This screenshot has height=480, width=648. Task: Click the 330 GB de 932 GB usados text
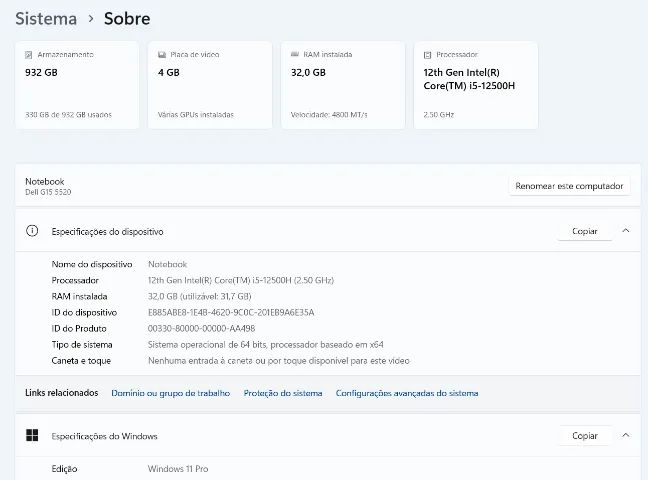[x=69, y=115]
